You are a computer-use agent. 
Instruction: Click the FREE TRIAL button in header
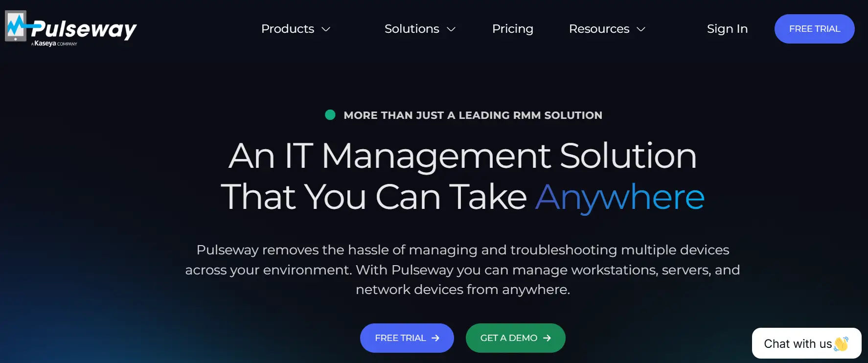[815, 29]
